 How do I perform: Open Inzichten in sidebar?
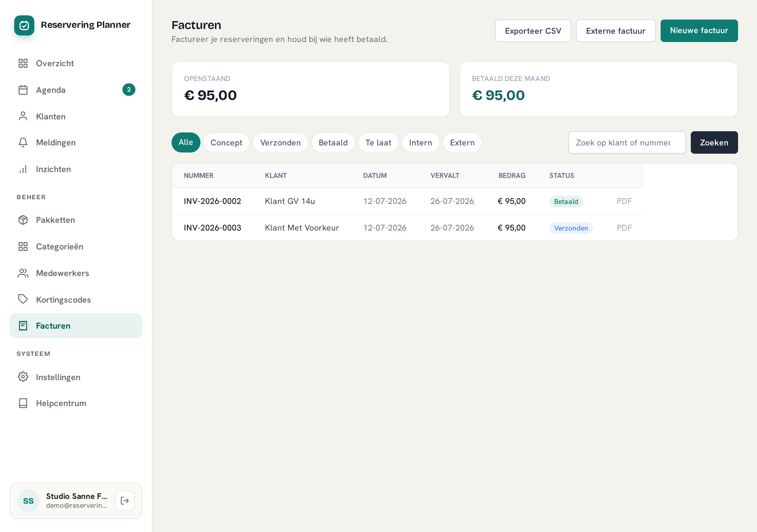[x=76, y=169]
